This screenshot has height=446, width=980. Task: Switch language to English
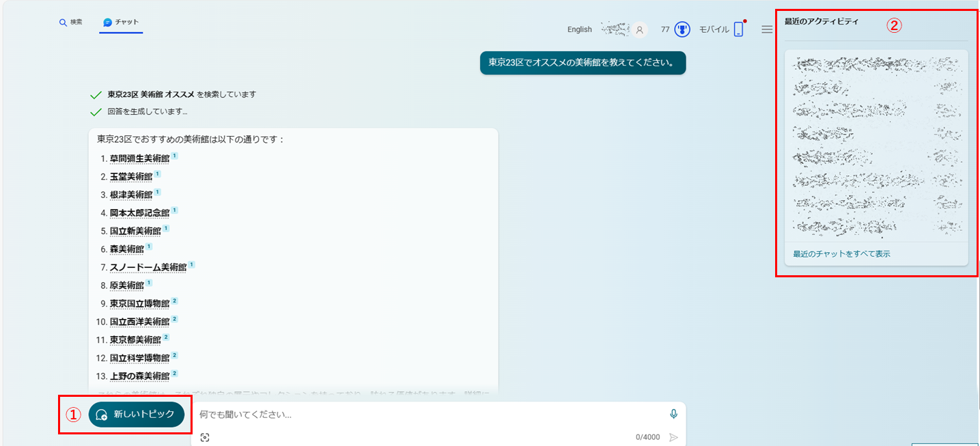click(580, 29)
